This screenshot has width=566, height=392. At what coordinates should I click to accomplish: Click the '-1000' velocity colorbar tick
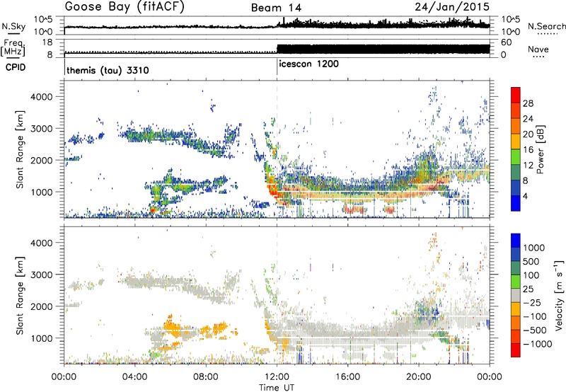[x=537, y=344]
